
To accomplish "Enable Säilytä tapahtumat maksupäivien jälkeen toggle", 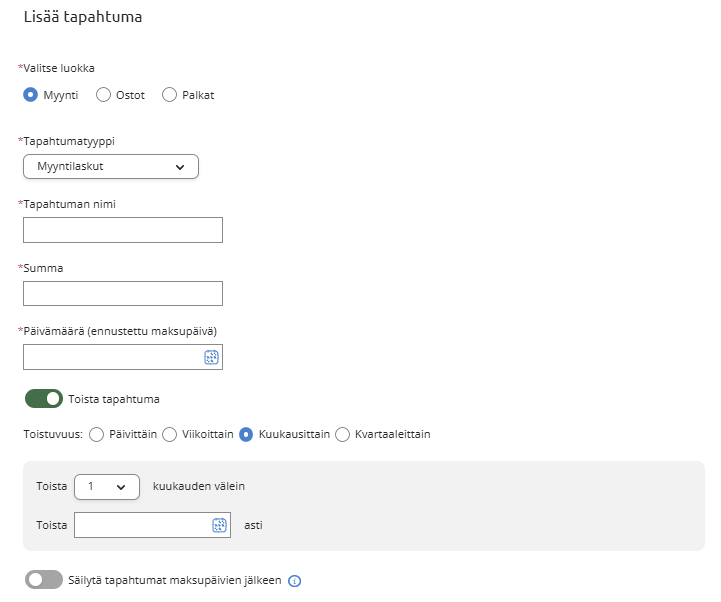I will coord(44,580).
